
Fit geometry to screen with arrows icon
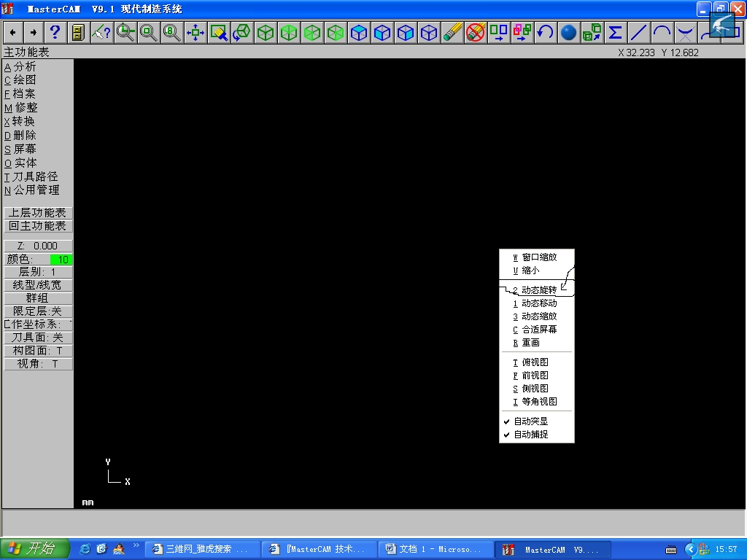click(196, 33)
